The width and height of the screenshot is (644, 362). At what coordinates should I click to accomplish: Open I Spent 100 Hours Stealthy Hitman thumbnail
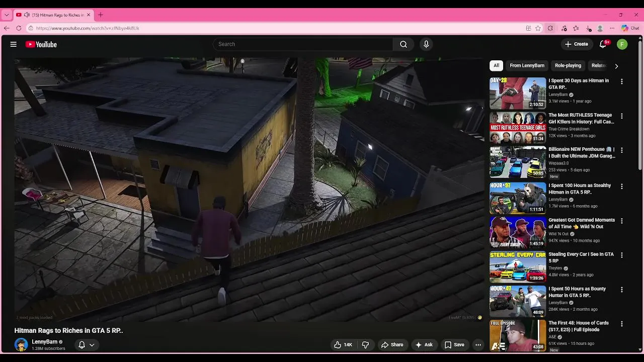click(x=518, y=198)
